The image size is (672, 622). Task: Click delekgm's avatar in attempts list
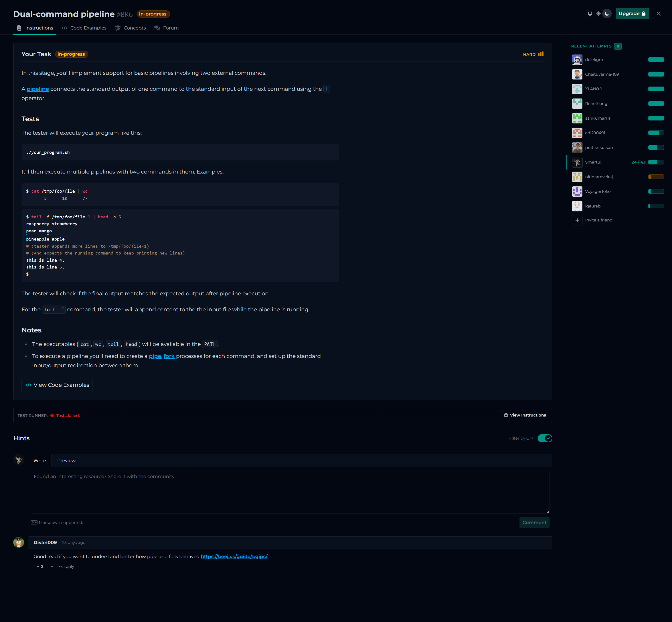pyautogui.click(x=577, y=59)
